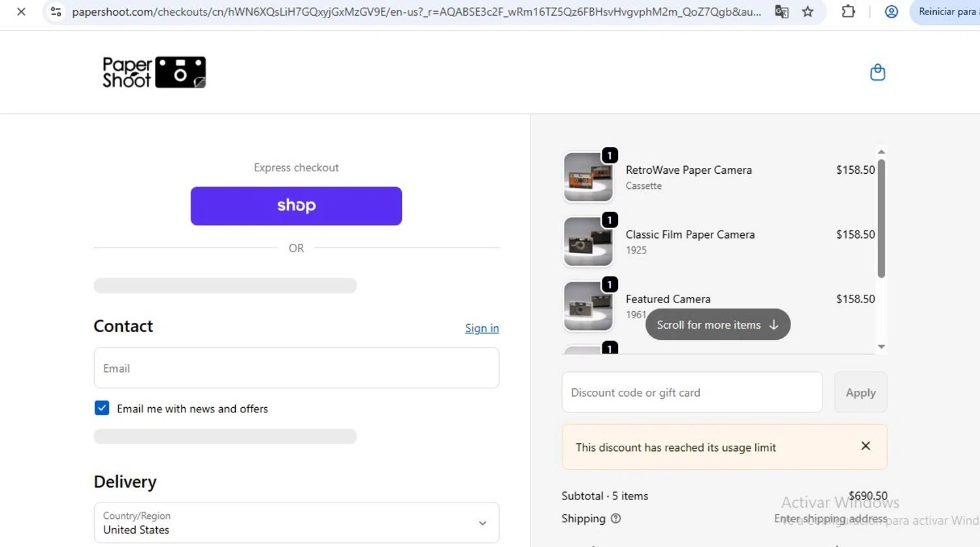
Task: Click Scroll for more items button
Action: point(717,325)
